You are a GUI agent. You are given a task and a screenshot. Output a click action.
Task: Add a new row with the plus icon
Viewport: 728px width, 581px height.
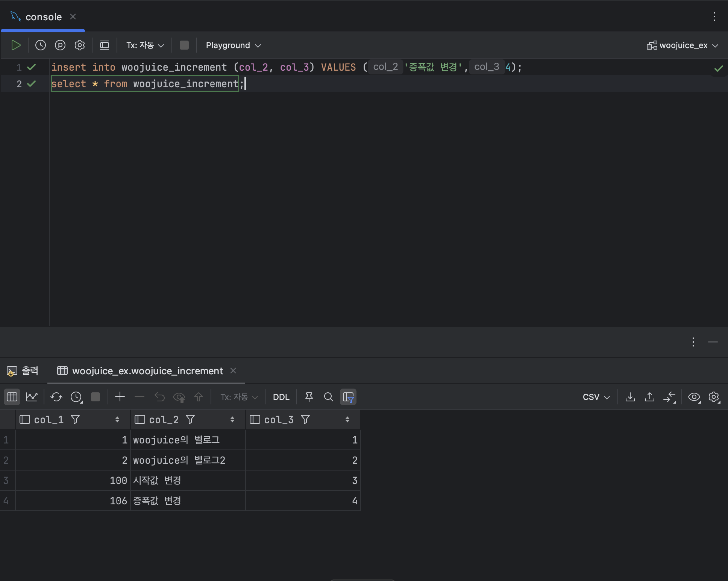(x=120, y=397)
